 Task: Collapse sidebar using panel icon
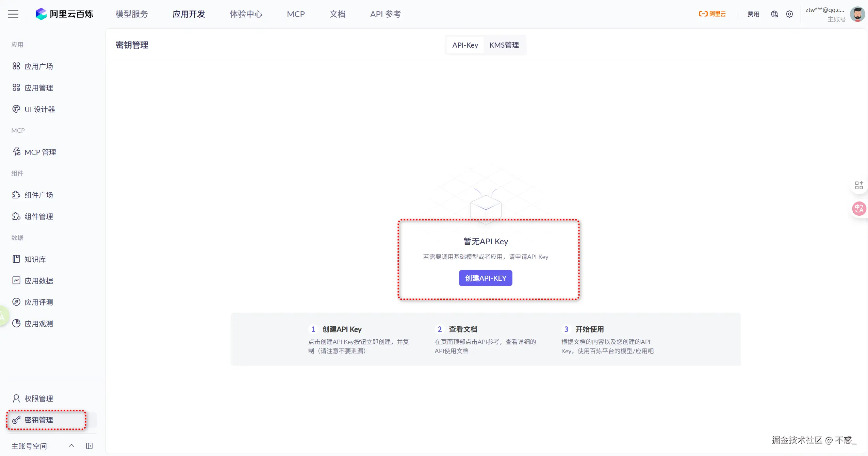89,446
